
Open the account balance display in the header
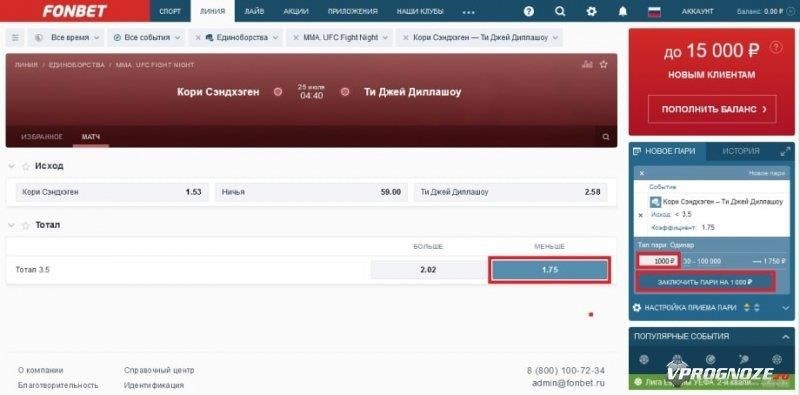coord(765,11)
